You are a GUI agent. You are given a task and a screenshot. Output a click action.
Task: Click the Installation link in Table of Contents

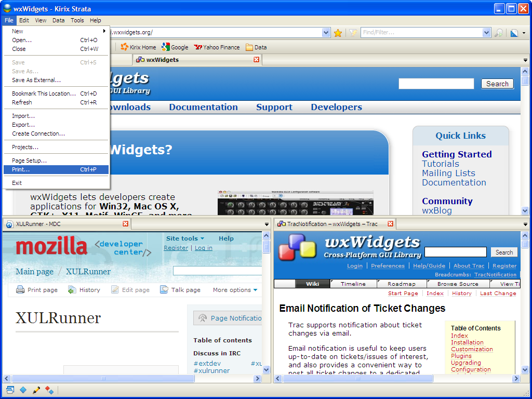click(x=467, y=342)
